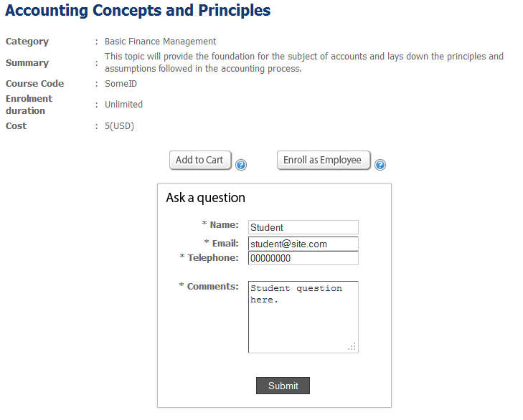Select the Telephone input field
Screen dimensions: 523x420
303,258
